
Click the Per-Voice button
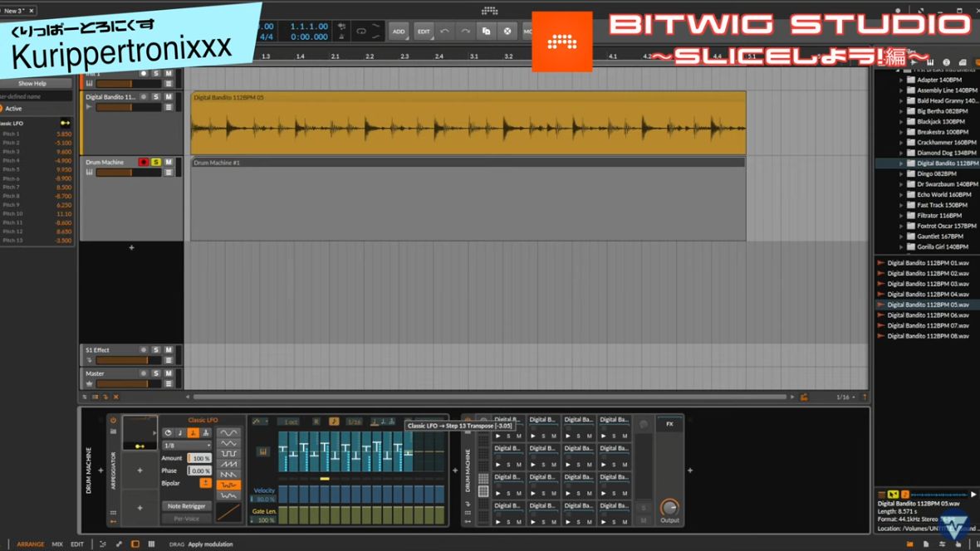pos(186,518)
